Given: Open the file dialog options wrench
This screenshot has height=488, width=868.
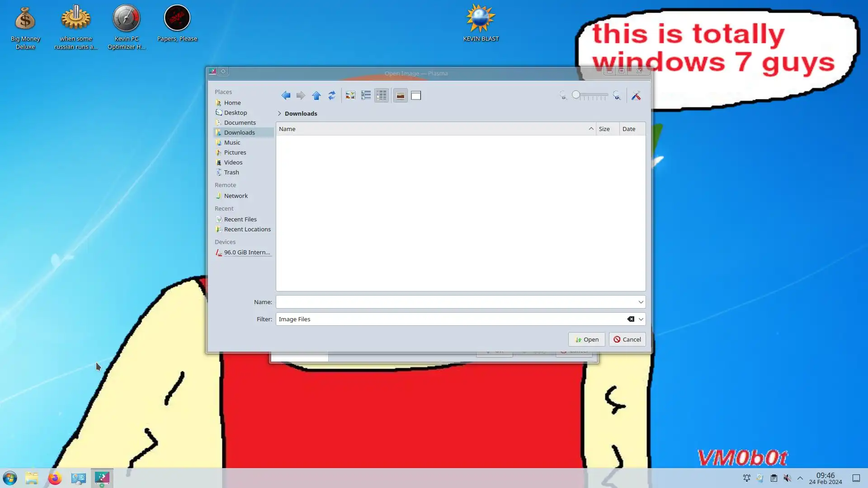Looking at the screenshot, I should 636,95.
